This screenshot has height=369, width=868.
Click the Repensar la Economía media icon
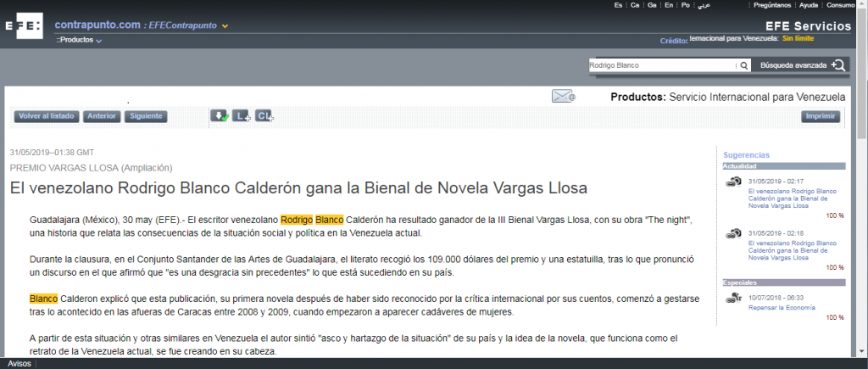click(733, 298)
